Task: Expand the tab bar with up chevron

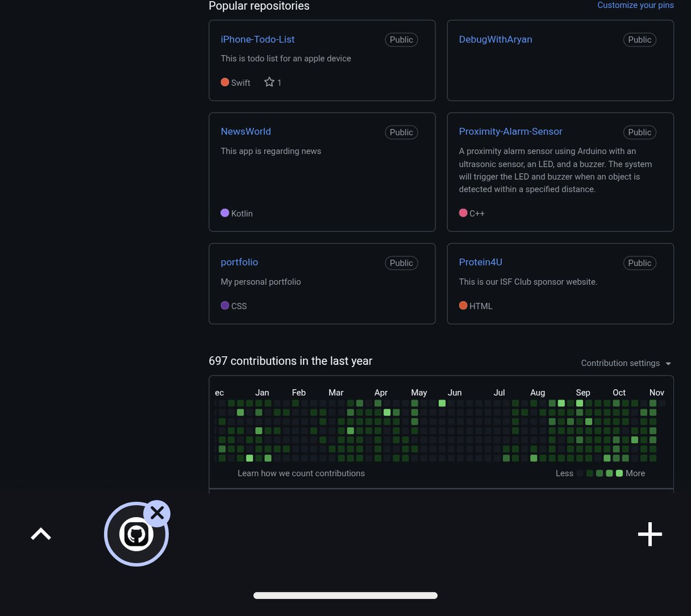Action: (41, 534)
